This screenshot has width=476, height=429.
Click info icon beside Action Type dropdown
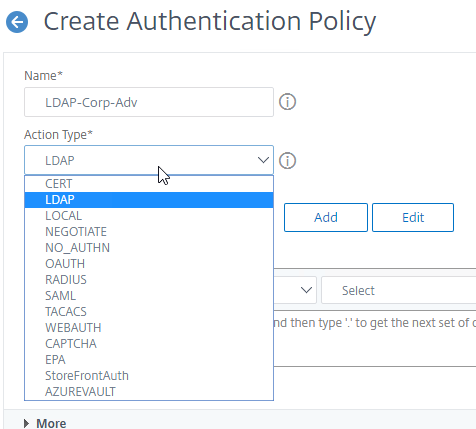point(287,161)
